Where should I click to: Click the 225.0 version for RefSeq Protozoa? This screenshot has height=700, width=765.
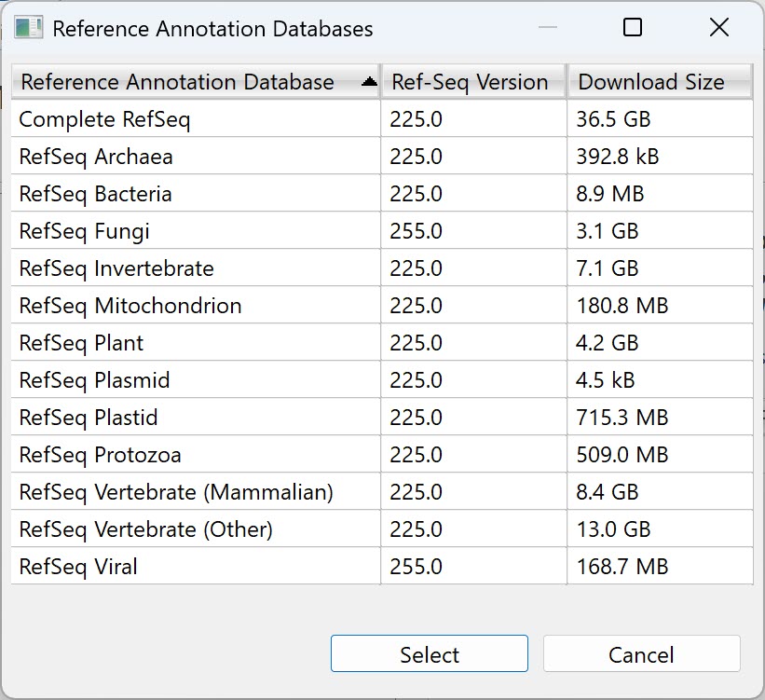pos(473,455)
